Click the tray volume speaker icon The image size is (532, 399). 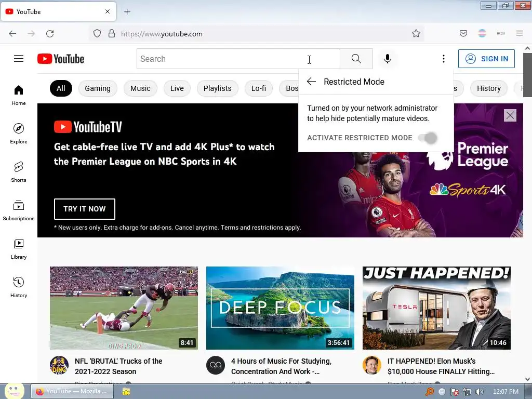pyautogui.click(x=480, y=392)
